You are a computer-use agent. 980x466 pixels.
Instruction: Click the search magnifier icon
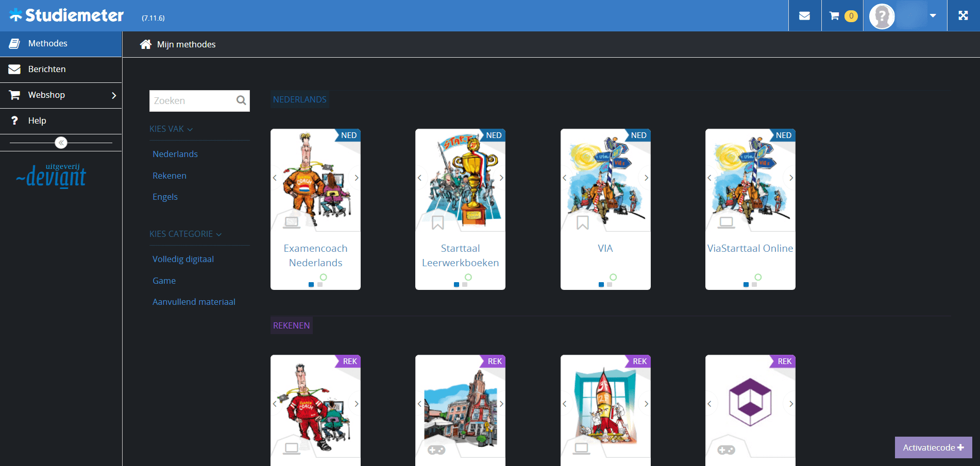pyautogui.click(x=241, y=100)
